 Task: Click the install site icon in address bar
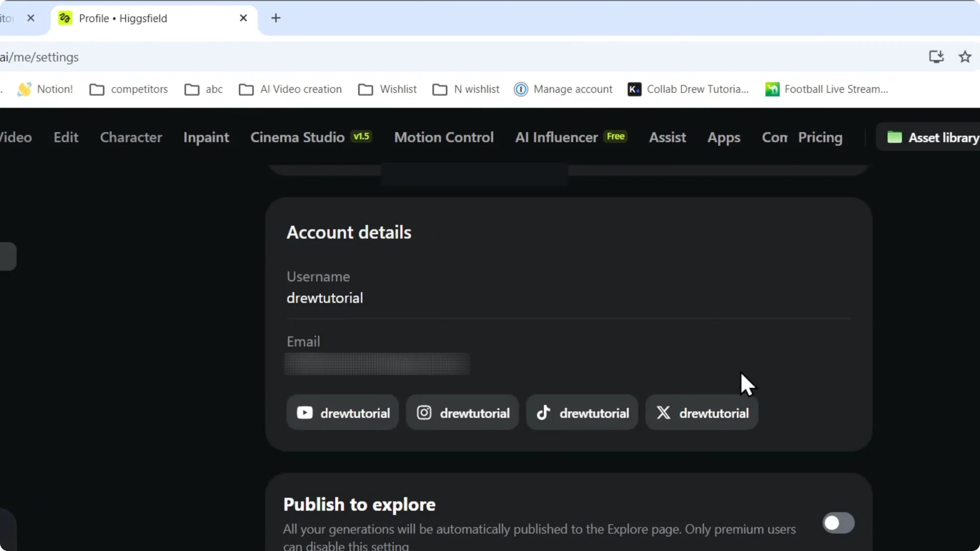coord(936,57)
